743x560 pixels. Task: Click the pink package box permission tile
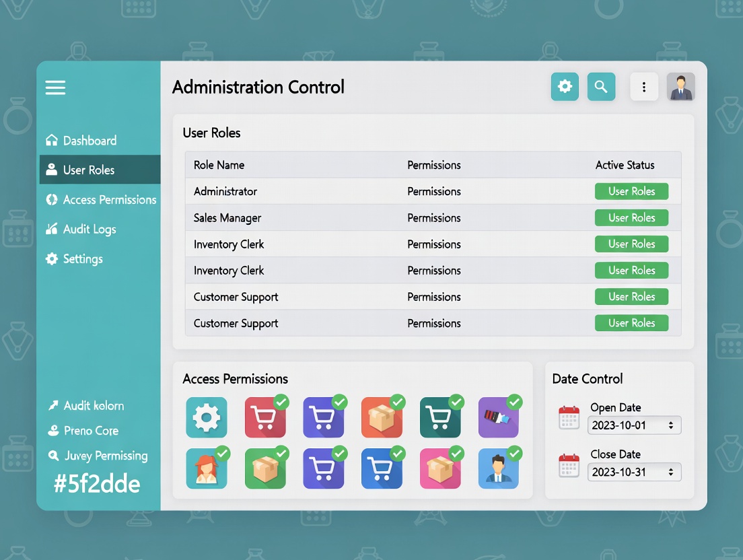(x=440, y=468)
